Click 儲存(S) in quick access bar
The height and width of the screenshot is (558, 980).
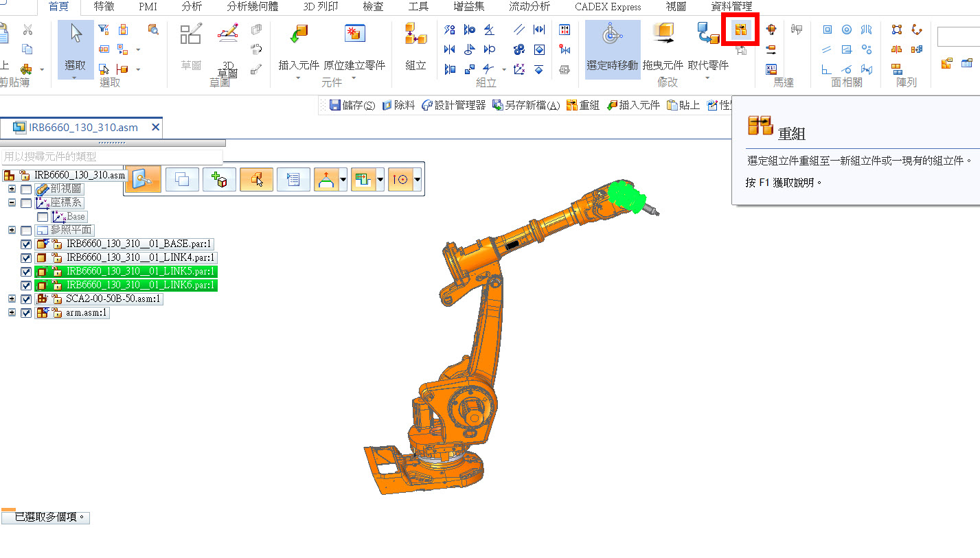click(x=352, y=105)
